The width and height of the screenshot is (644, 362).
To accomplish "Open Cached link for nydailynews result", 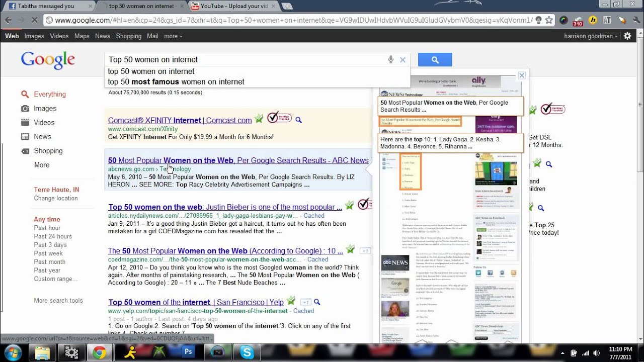I will coord(313,216).
